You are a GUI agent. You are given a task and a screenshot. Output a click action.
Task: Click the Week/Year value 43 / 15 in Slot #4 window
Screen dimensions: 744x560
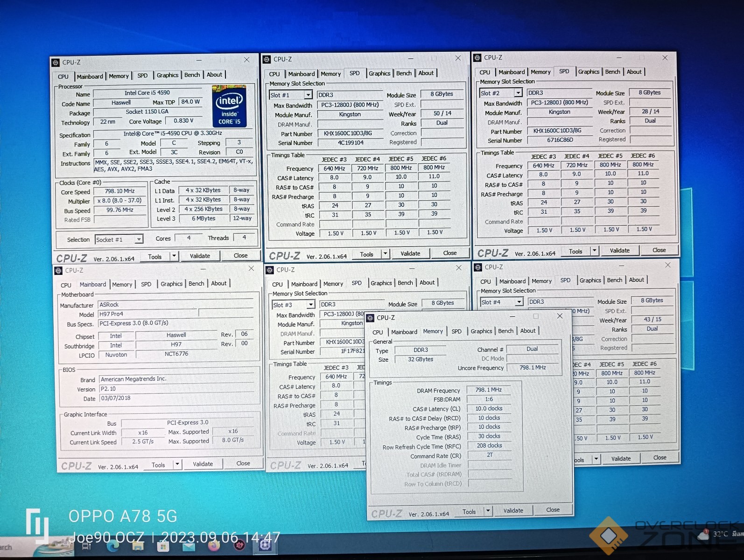click(653, 320)
